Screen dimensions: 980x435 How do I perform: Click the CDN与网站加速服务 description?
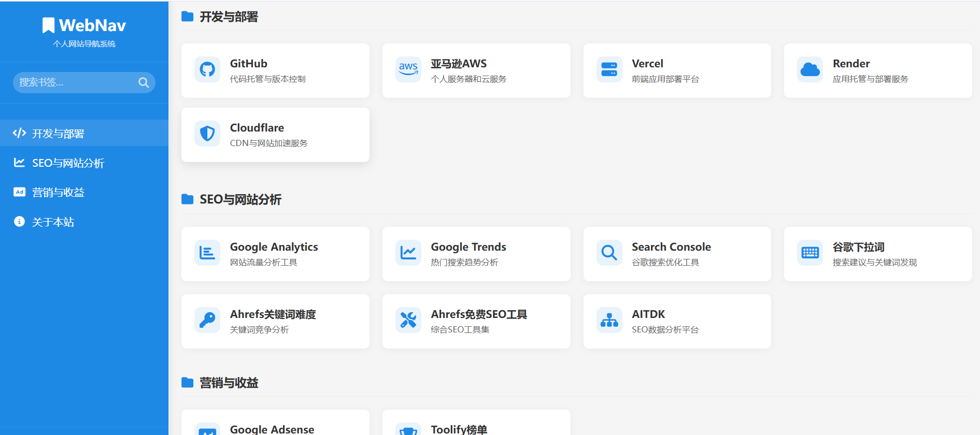pos(269,143)
